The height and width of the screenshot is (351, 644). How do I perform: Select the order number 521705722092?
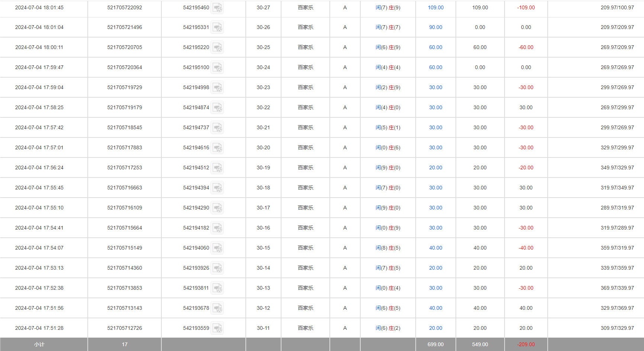(124, 7)
